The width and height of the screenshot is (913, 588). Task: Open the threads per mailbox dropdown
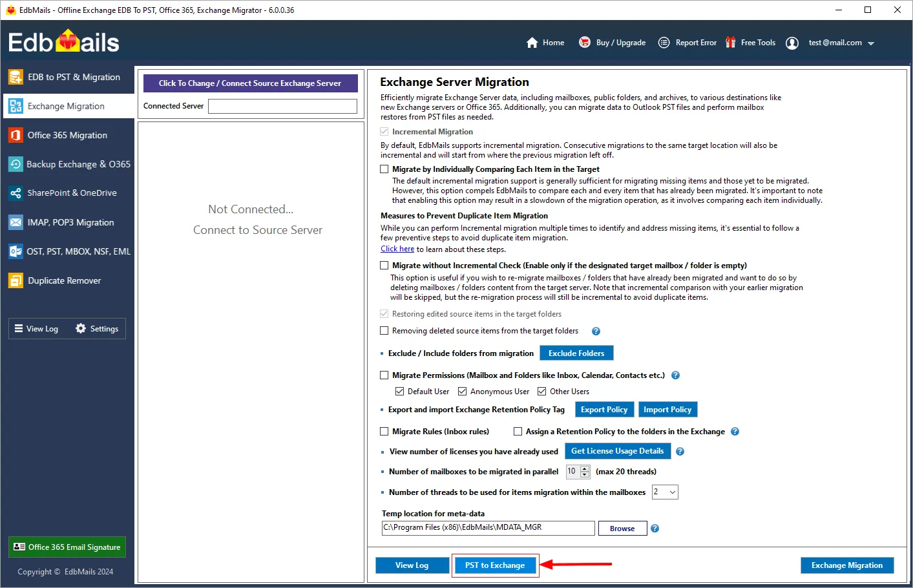click(665, 492)
